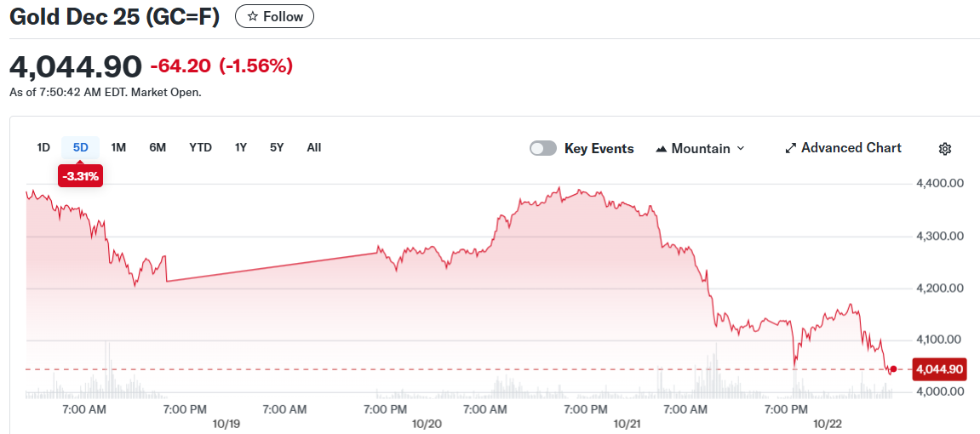Switch to the 6M time range
The height and width of the screenshot is (434, 980).
click(x=158, y=147)
